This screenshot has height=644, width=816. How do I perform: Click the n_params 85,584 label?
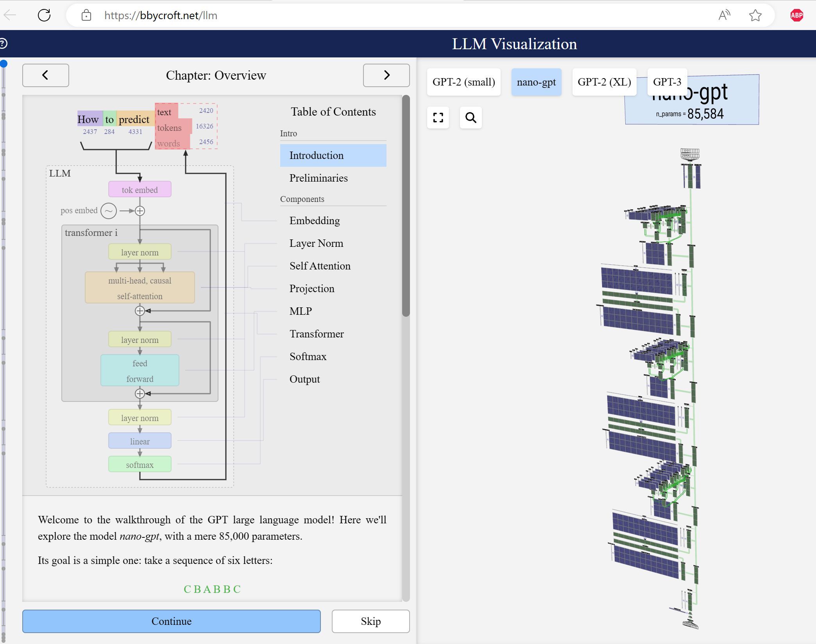tap(690, 114)
